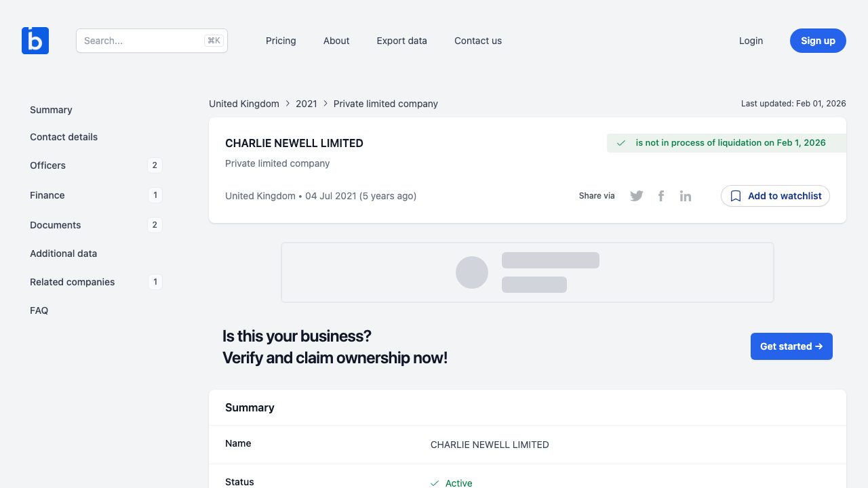Click Get started to claim business
Viewport: 868px width, 488px height.
(791, 346)
